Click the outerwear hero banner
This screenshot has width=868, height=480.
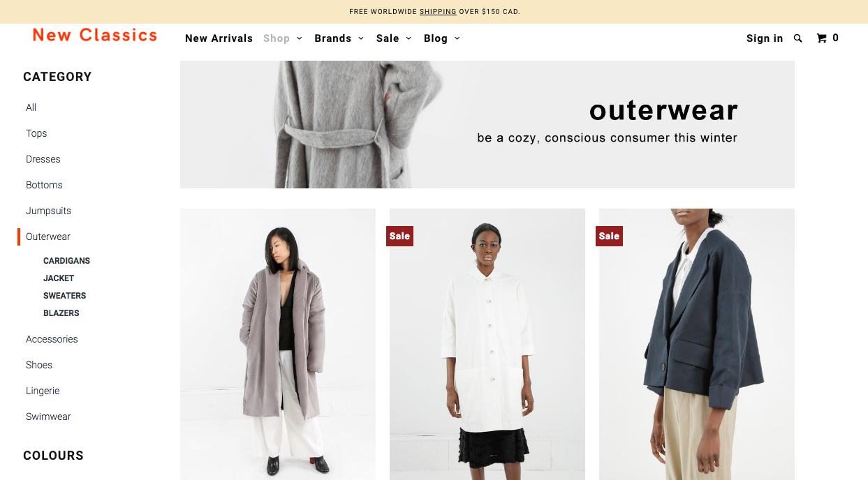coord(487,124)
